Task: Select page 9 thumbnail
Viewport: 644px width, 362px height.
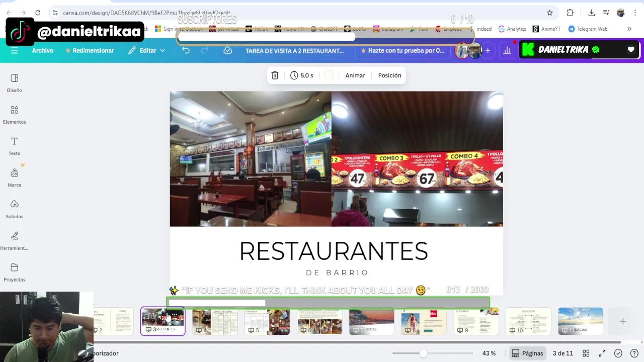Action: [x=476, y=321]
